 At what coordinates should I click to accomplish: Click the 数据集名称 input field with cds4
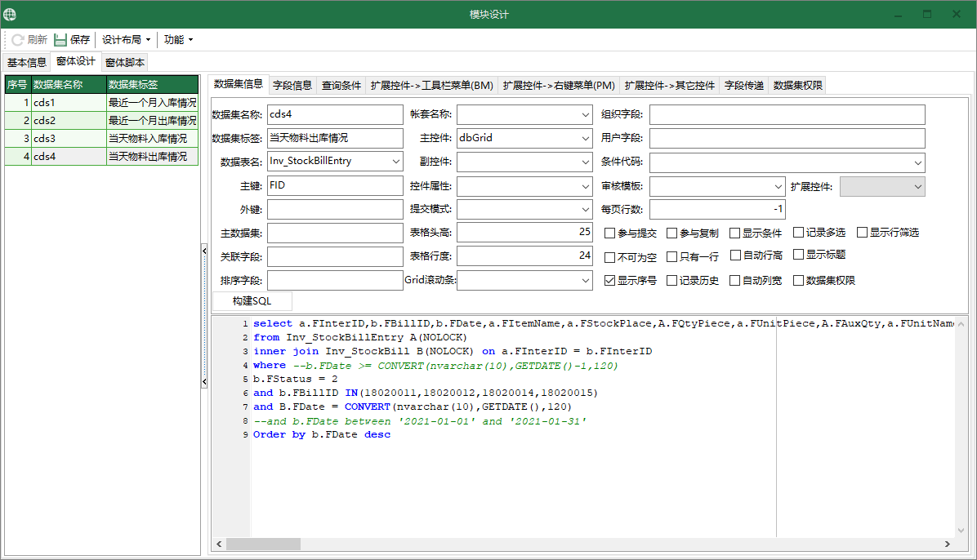335,114
